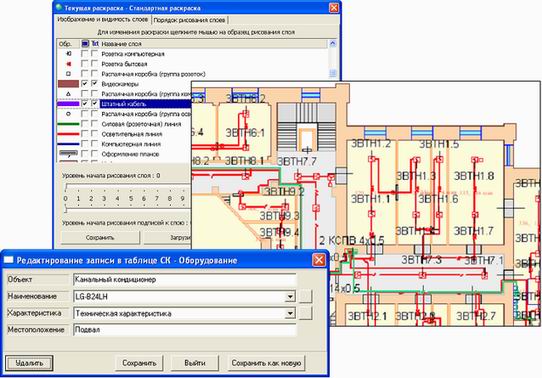Uncheck visibility checkbox for Видеокамеры layer
The image size is (542, 378).
coord(85,84)
